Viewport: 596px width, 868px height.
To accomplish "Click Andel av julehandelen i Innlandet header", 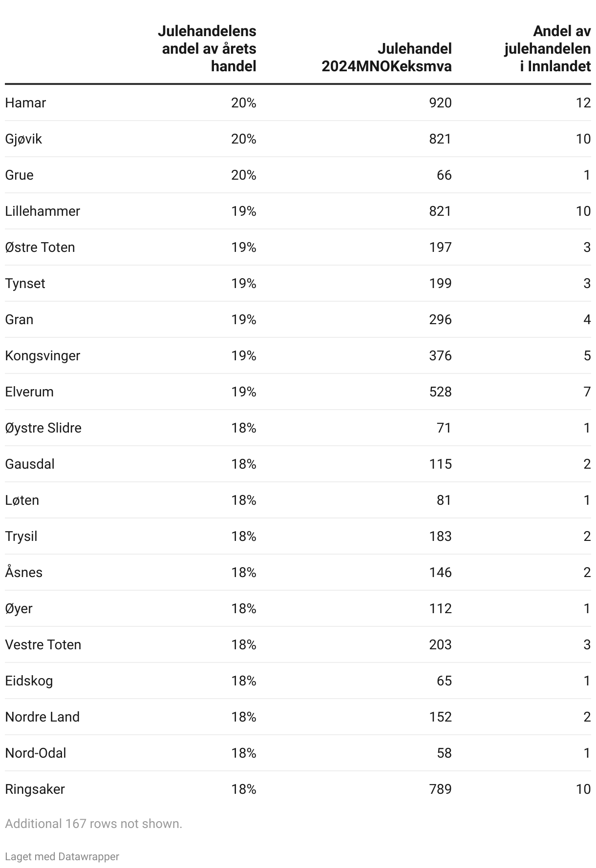I will point(547,49).
